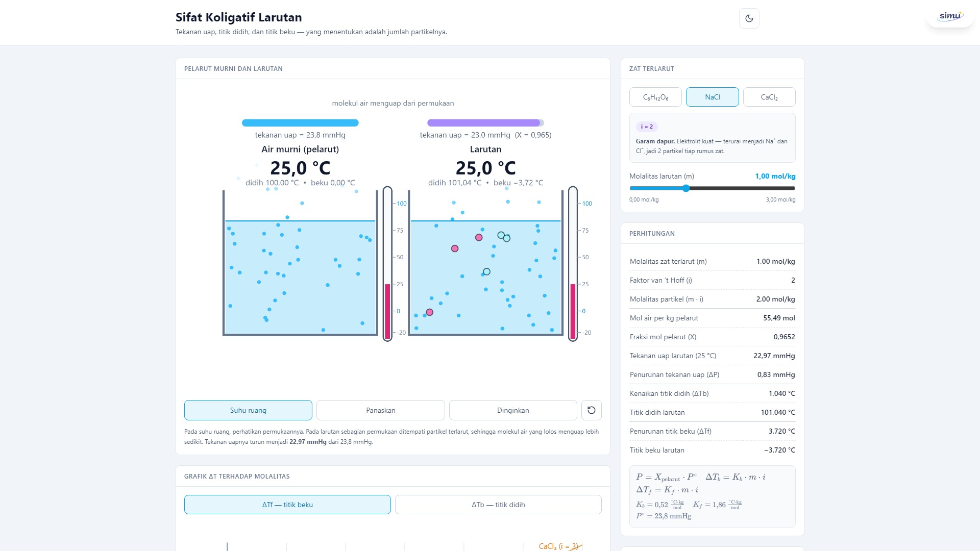
Task: Click the pure water thermometer
Action: coord(387,263)
